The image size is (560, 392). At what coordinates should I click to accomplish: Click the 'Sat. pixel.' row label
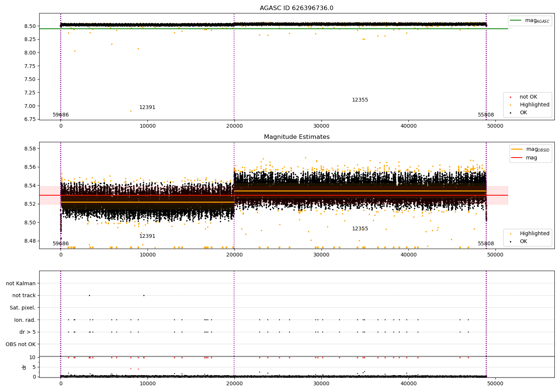(x=23, y=308)
